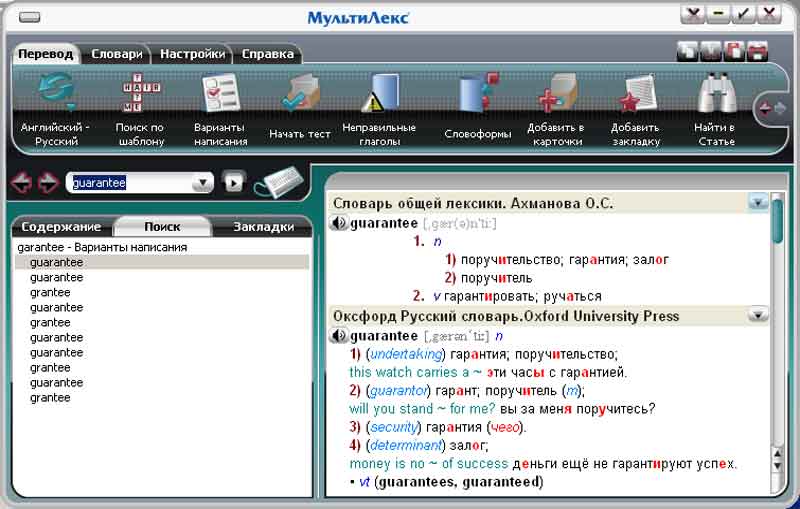Click the red clipboard paste icon
Viewport: 800px width, 509px height.
tap(735, 51)
